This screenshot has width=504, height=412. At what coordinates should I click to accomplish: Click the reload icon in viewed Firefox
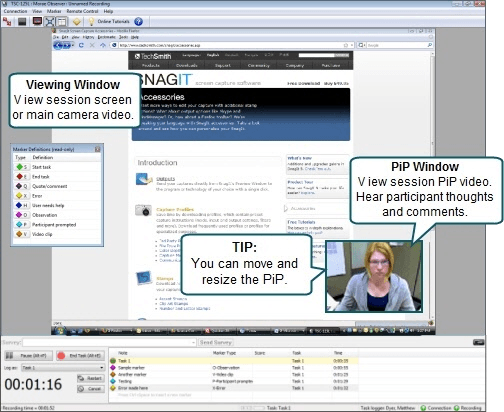pos(81,45)
